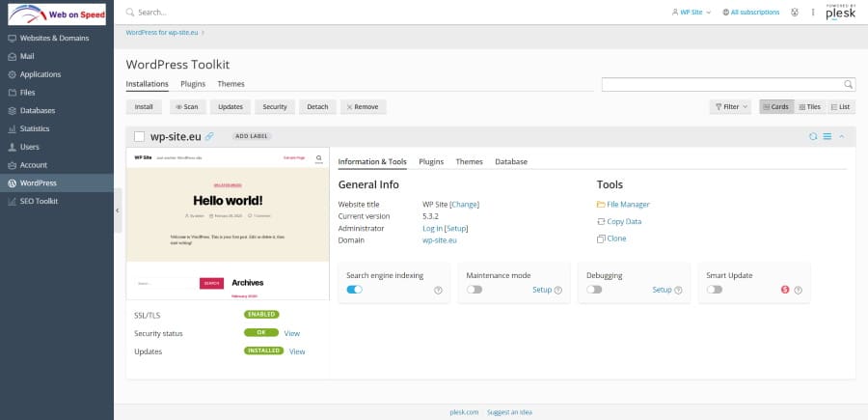The image size is (868, 420).
Task: Open the card's Plugins tab
Action: [x=431, y=162]
